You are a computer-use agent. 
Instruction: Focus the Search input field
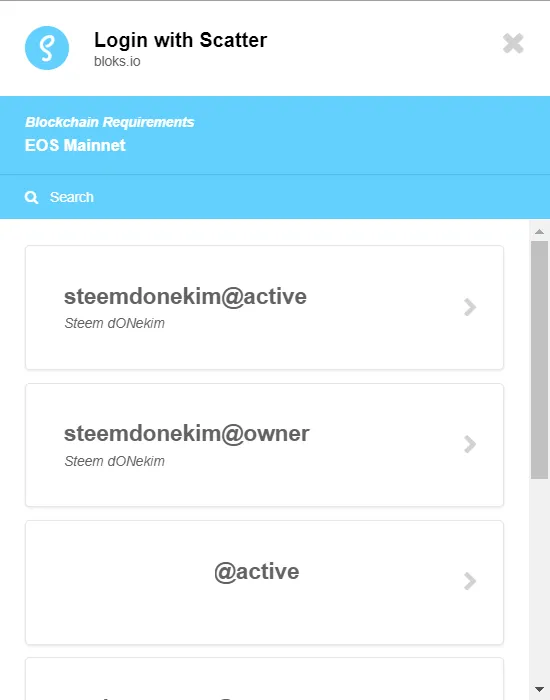coord(275,197)
